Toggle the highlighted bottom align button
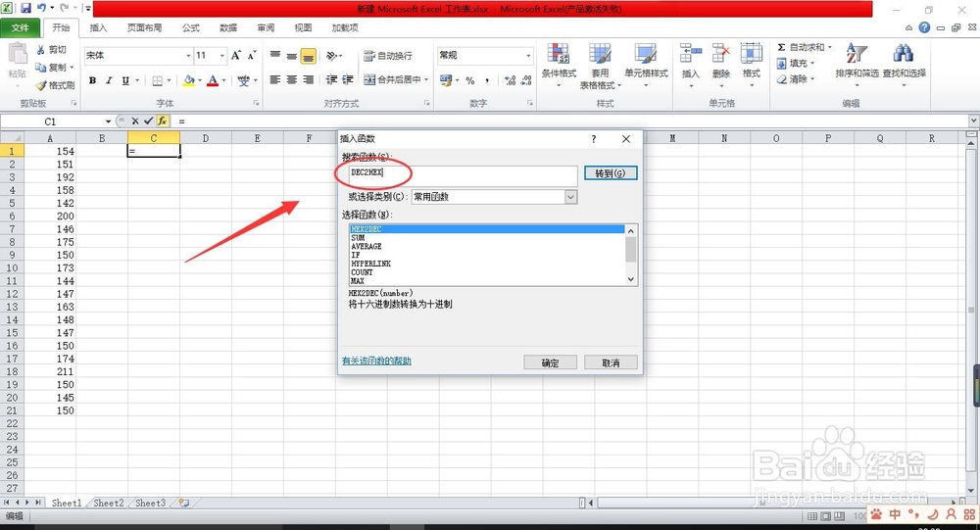Viewport: 980px width, 530px height. point(308,56)
